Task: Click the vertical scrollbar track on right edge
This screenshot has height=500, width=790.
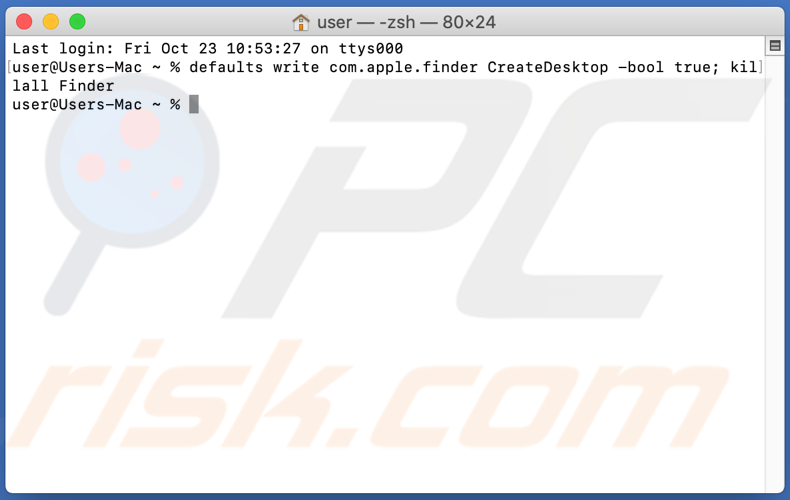Action: click(x=775, y=272)
